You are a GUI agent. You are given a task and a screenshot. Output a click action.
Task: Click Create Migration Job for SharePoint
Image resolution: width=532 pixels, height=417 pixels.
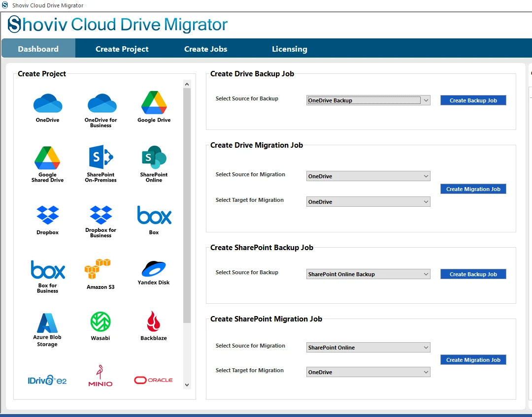[x=473, y=360]
